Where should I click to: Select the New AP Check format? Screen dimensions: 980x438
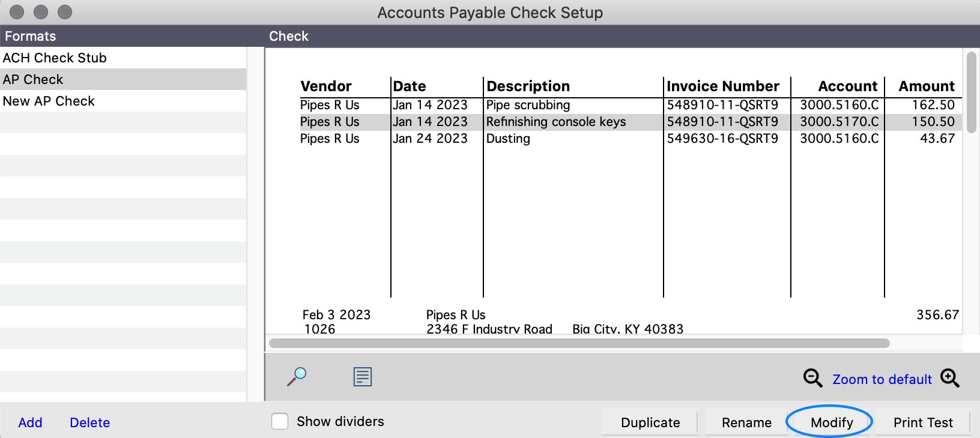tap(49, 101)
